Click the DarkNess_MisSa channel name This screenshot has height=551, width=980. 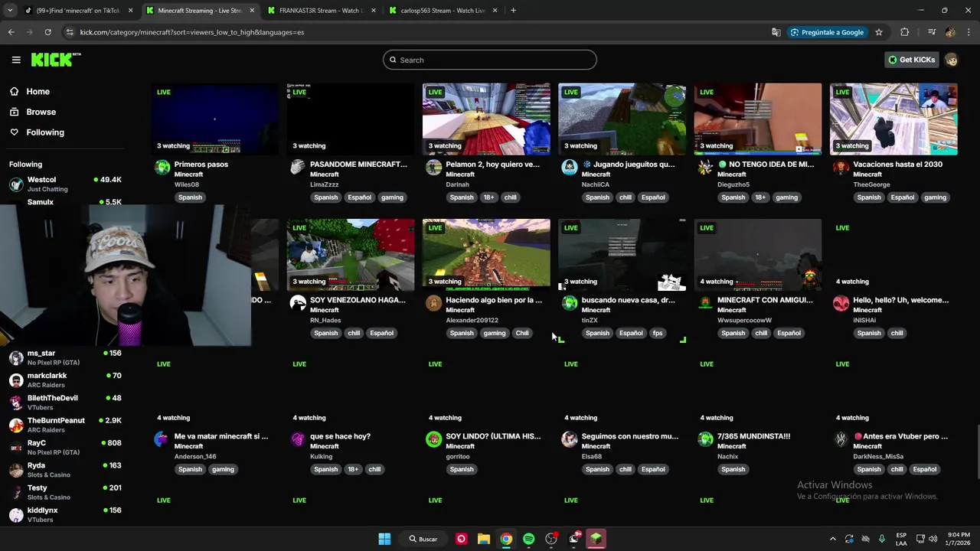[878, 456]
